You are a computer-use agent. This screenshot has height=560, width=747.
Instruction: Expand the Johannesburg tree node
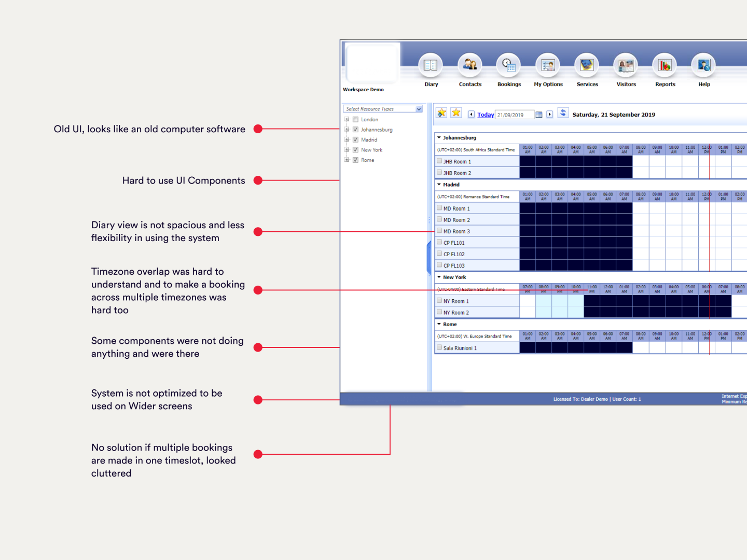point(347,129)
